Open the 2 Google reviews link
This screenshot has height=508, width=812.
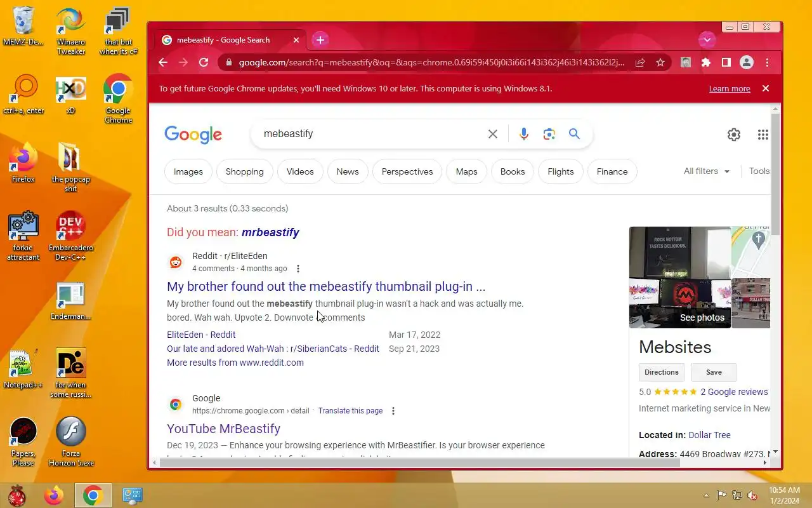[734, 392]
